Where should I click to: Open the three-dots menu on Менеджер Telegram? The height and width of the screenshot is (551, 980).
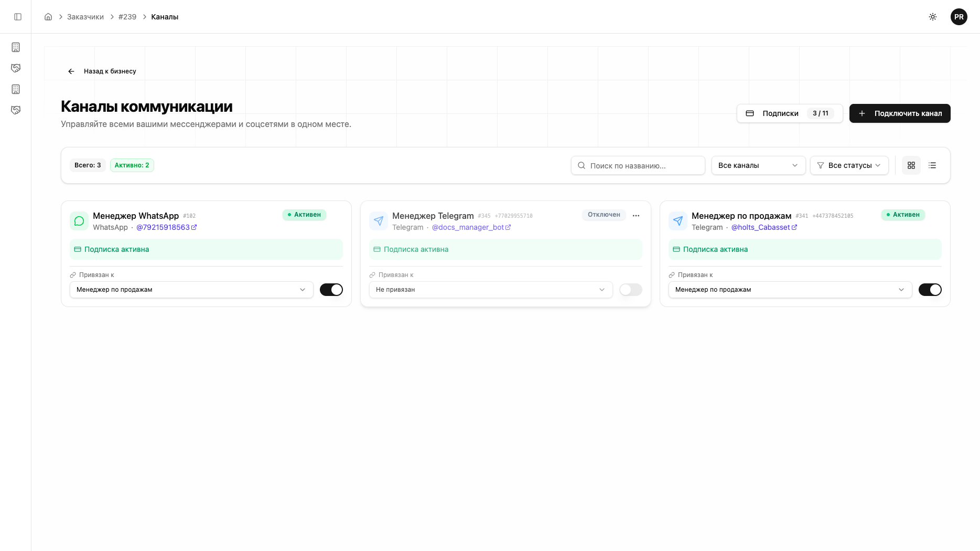pyautogui.click(x=636, y=216)
